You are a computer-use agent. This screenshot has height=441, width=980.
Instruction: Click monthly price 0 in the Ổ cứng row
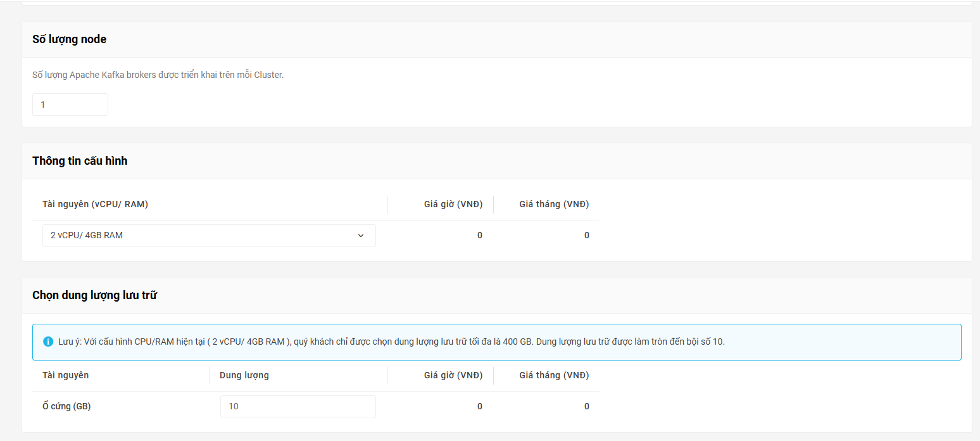pyautogui.click(x=587, y=407)
